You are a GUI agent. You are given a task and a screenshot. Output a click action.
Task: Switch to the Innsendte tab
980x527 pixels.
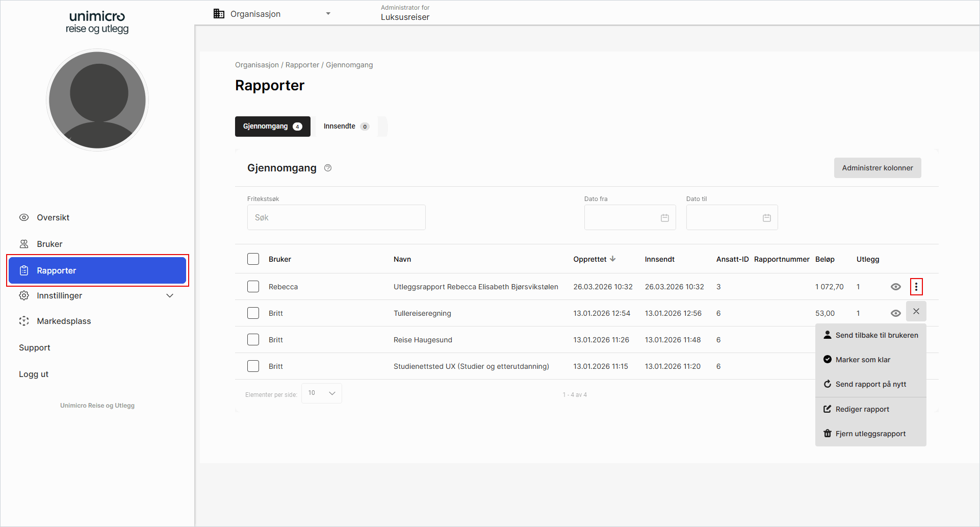(x=346, y=127)
